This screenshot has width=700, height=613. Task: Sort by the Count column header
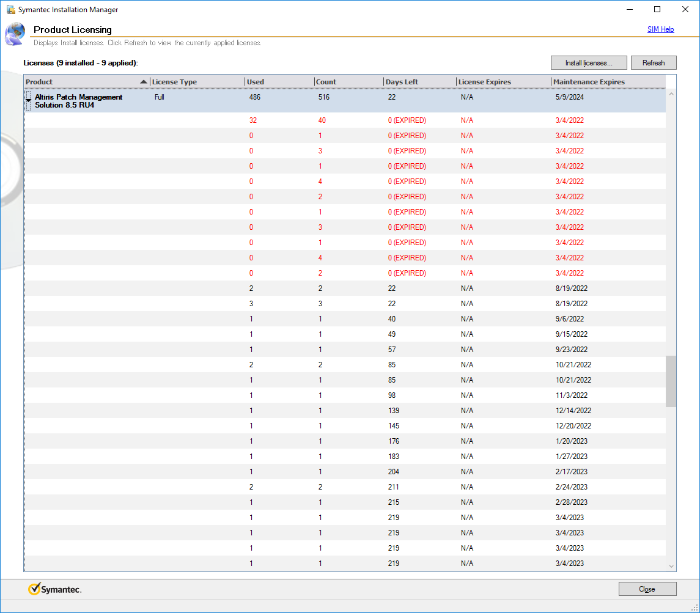tap(348, 82)
